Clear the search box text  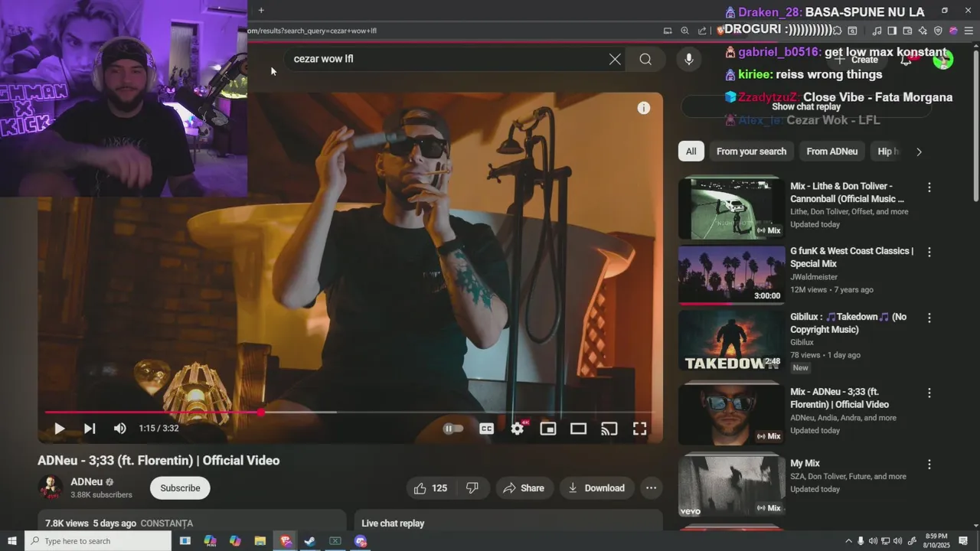coord(615,59)
